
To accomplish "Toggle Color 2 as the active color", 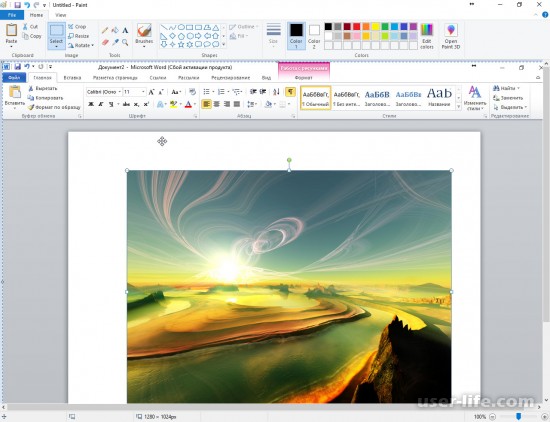I will point(314,36).
